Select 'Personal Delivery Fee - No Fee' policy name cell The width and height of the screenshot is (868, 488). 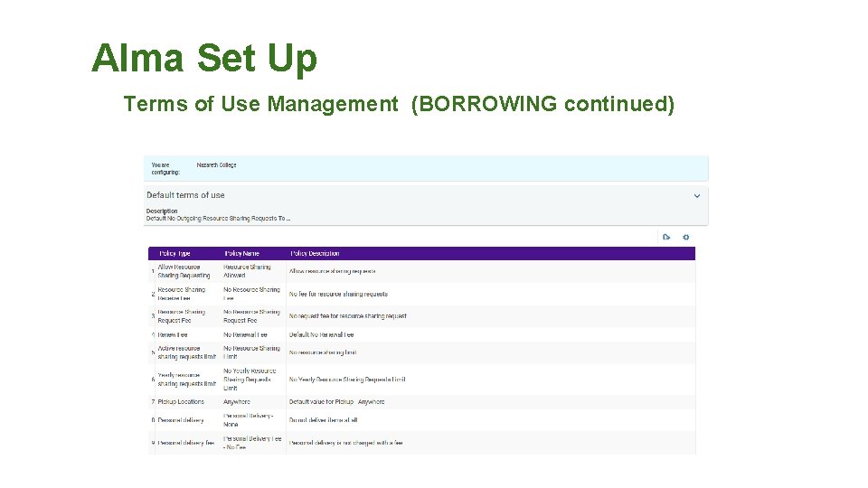[252, 443]
